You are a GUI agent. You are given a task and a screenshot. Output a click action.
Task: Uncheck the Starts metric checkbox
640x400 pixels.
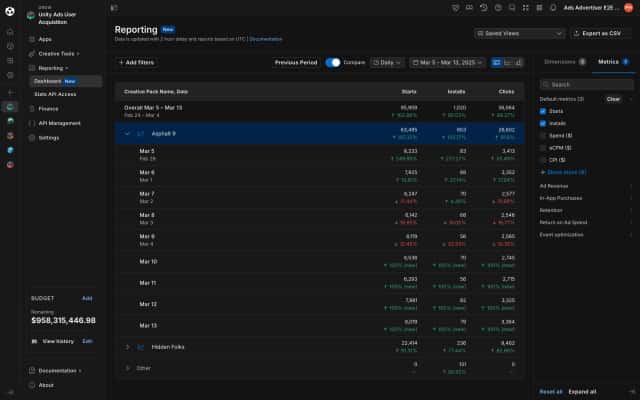click(543, 111)
